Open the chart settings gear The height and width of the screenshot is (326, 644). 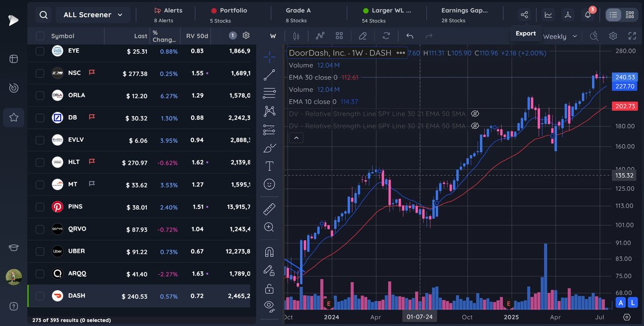click(x=613, y=36)
